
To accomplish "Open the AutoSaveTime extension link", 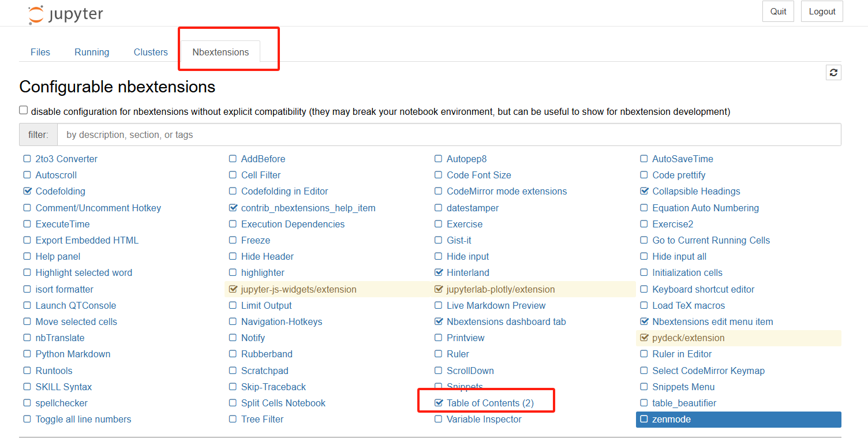I will (683, 159).
